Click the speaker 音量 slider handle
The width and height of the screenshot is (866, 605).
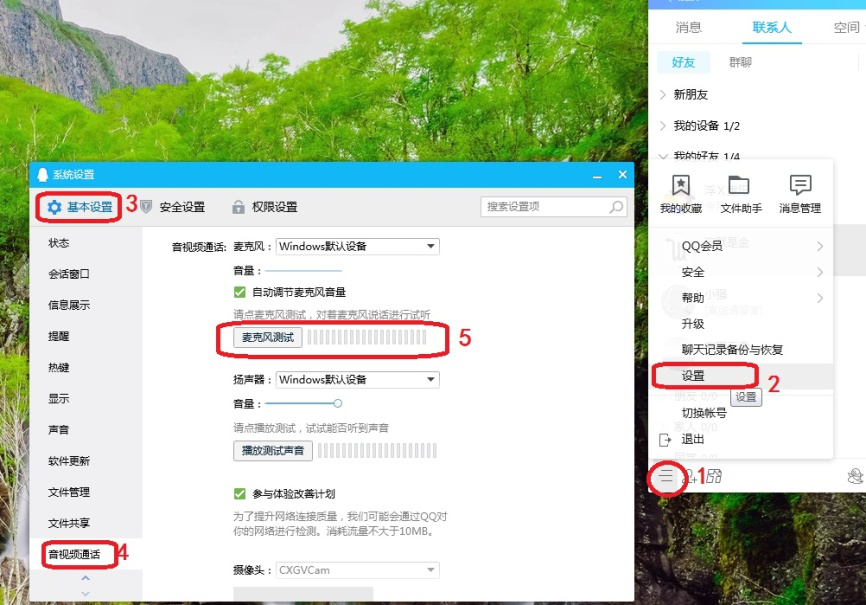point(338,403)
